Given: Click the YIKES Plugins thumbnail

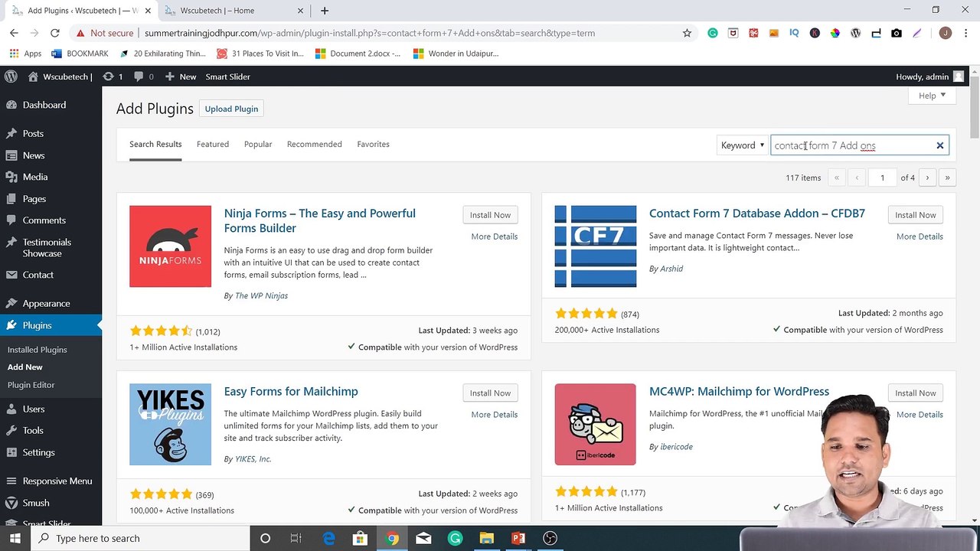Looking at the screenshot, I should 170,425.
